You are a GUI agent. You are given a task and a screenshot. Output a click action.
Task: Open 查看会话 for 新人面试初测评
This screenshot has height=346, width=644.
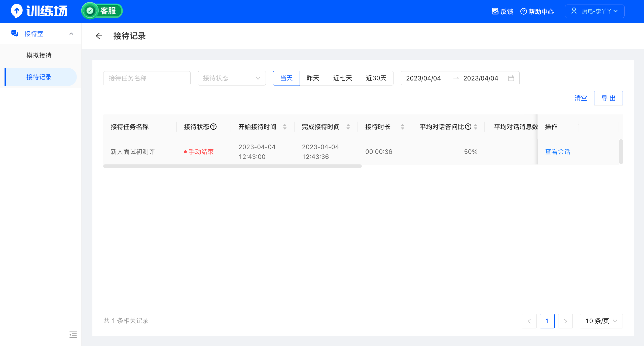click(558, 152)
